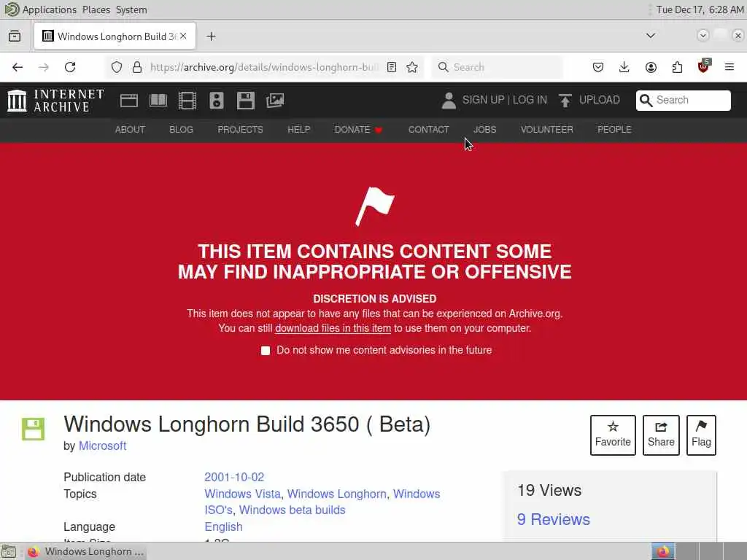Viewport: 747px width, 560px height.
Task: Click SIGN UP link
Action: [x=483, y=100]
